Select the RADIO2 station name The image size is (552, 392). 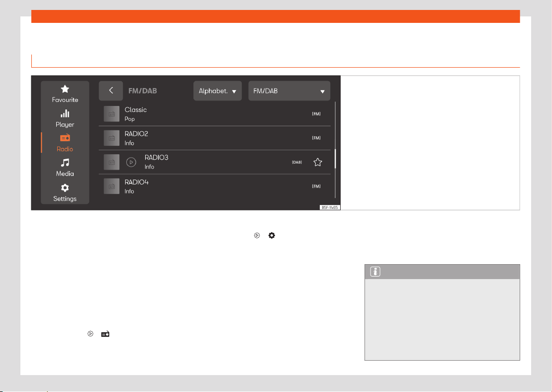(136, 134)
